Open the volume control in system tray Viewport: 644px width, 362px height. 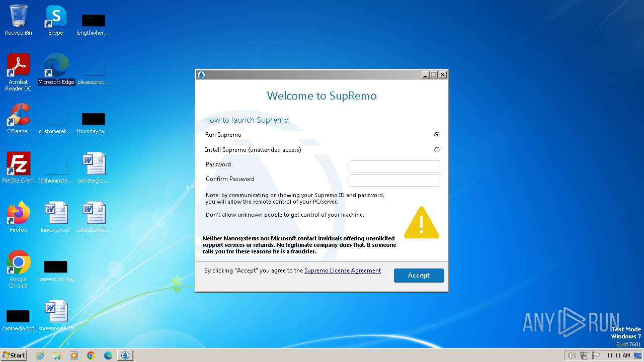[572, 355]
